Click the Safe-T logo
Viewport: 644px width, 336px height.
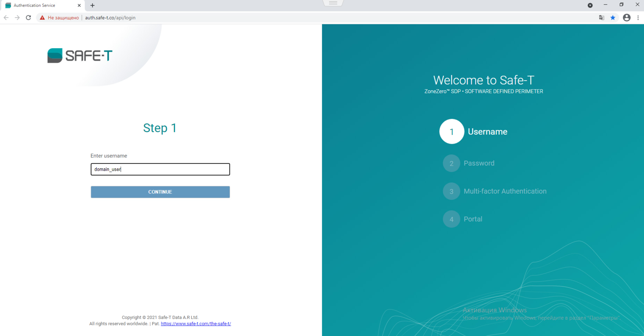tap(80, 56)
